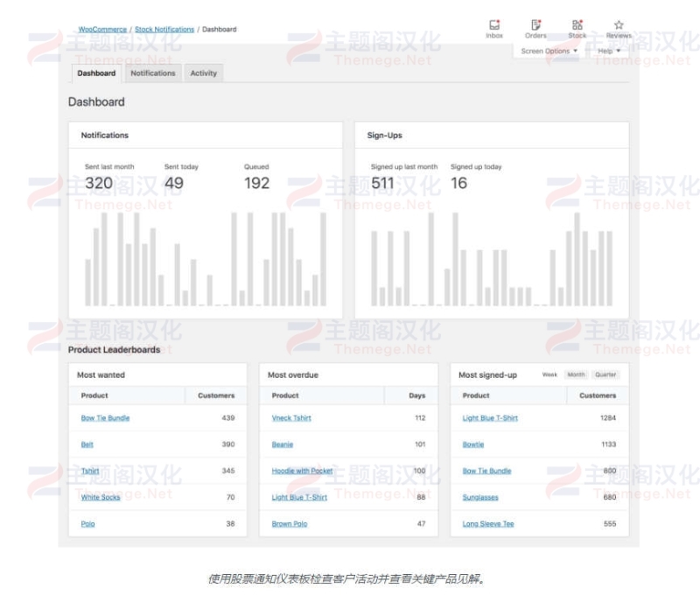Switch to the Notifications tab
Screen dimensions: 700x595
[152, 73]
